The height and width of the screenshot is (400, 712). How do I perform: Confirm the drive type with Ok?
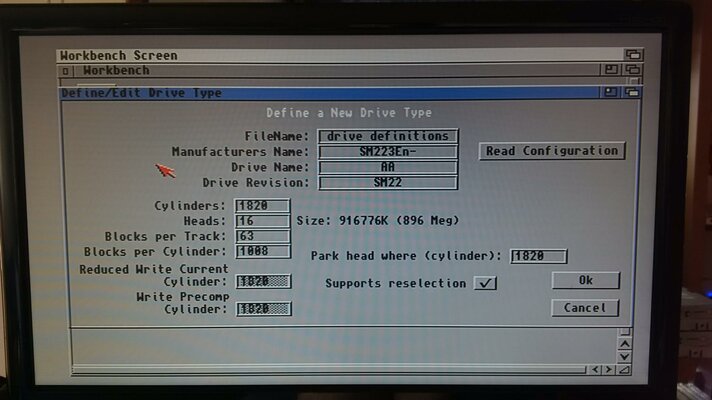[585, 281]
